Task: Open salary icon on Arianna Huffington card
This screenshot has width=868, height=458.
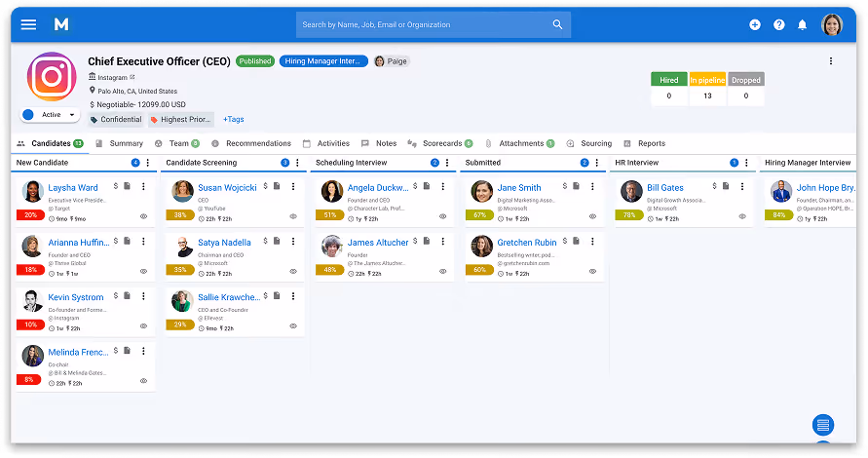Action: 116,241
